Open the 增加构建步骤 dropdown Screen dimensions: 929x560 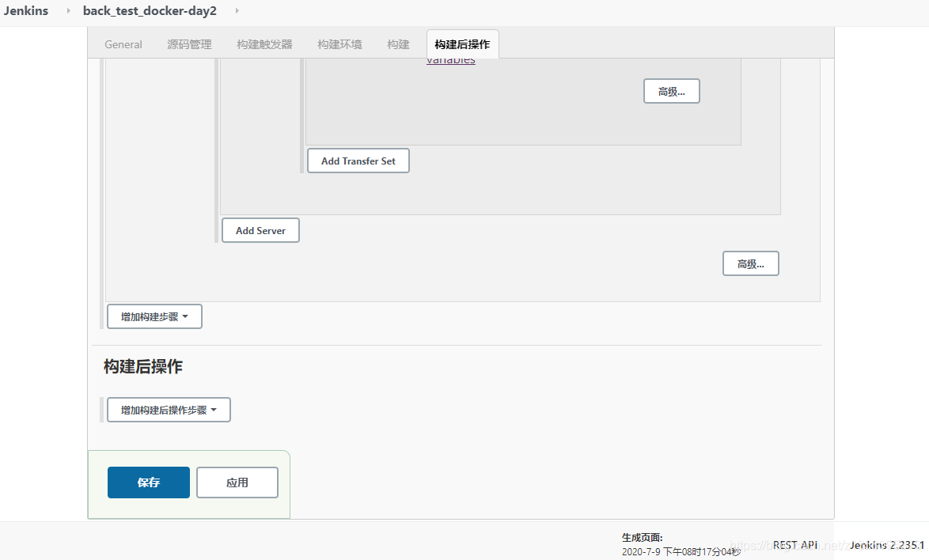click(x=154, y=316)
